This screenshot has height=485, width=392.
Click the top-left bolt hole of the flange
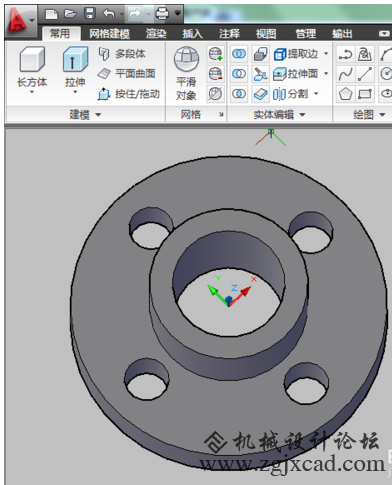pyautogui.click(x=151, y=228)
